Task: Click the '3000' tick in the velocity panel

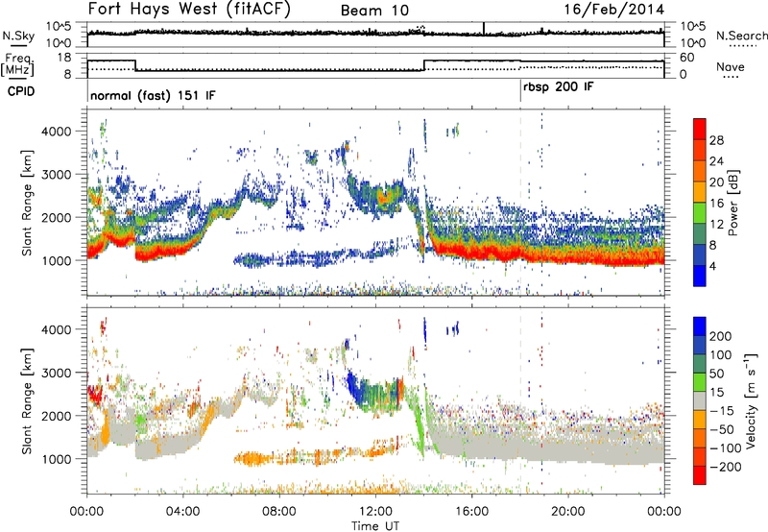Action: (56, 373)
